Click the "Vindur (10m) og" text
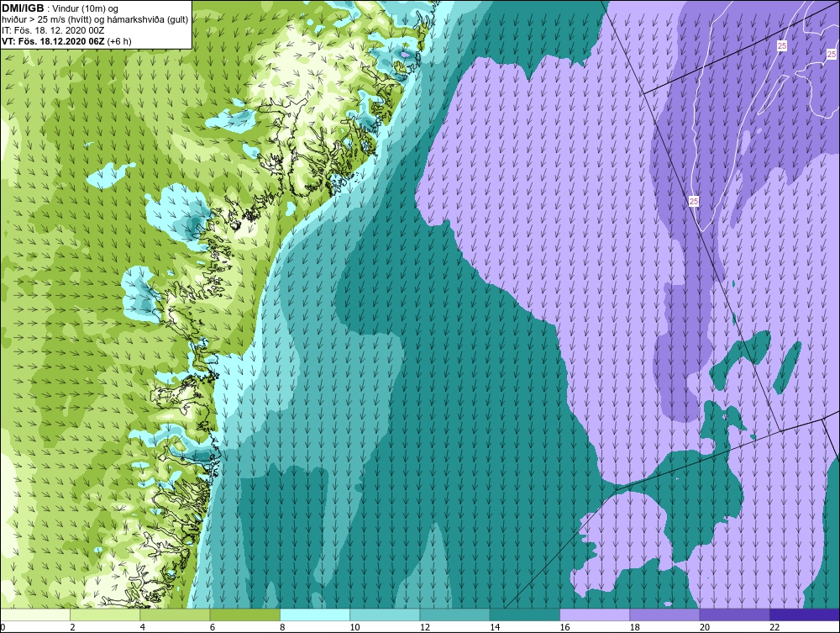The image size is (840, 633). tap(87, 8)
